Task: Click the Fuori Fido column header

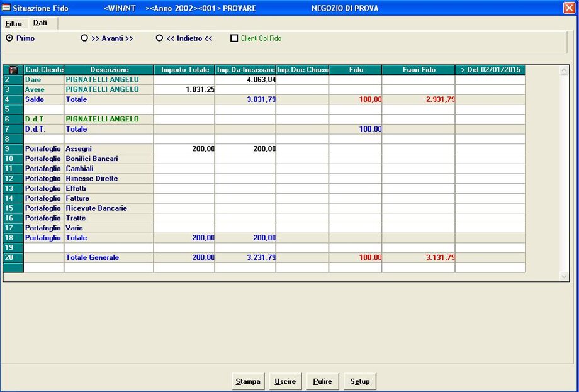Action: 419,70
